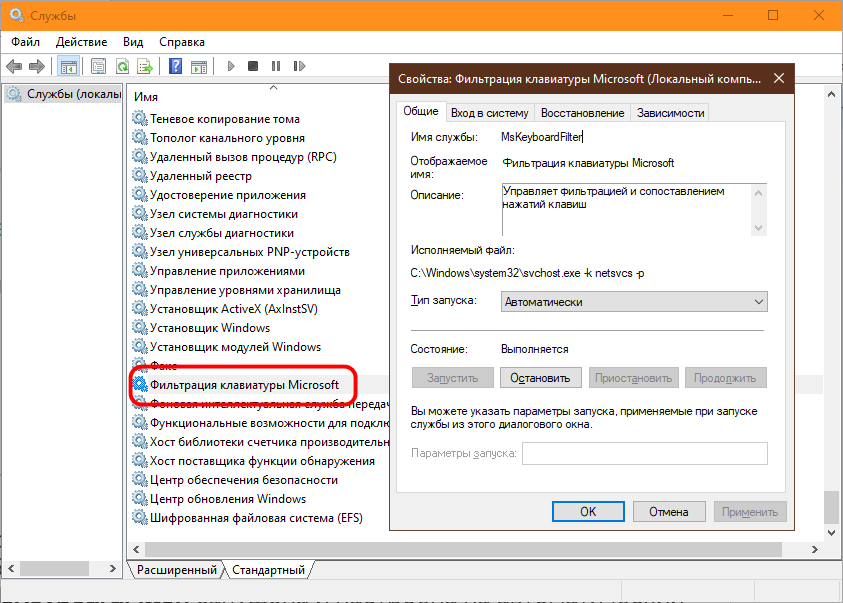
Task: Open the Тип запуска dropdown
Action: pos(634,302)
